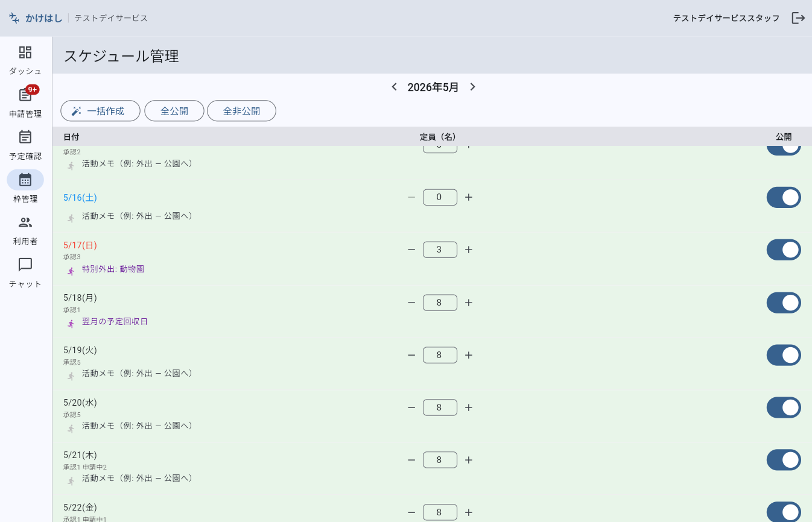Increase capacity for 5/19(火)
The height and width of the screenshot is (522, 812).
click(469, 355)
